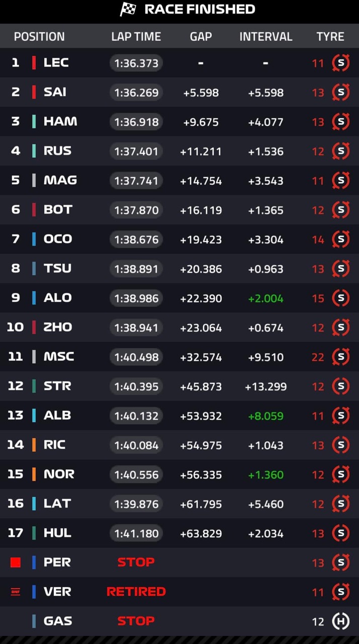Click Sainz's 1:36.269 lap time pill
The height and width of the screenshot is (644, 359).
(136, 93)
